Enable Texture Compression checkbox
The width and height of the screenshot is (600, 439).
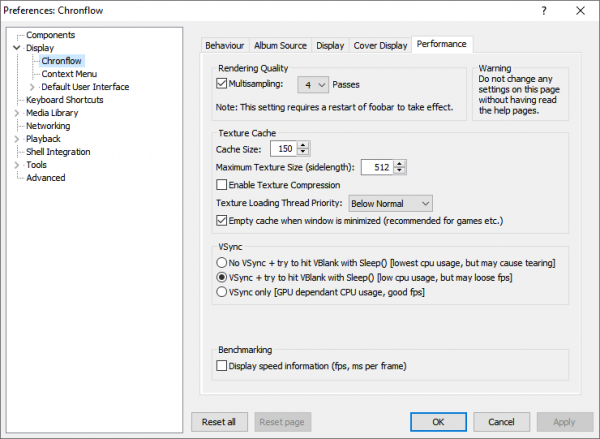pos(222,185)
